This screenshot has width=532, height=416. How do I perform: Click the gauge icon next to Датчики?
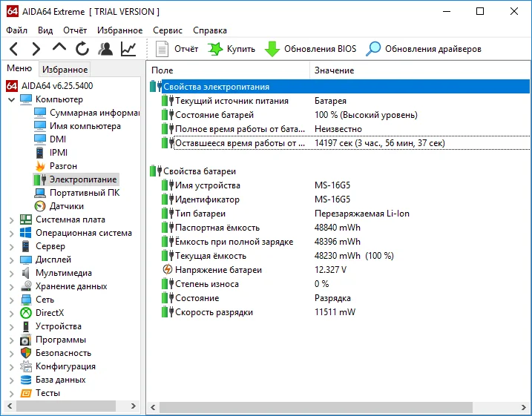40,206
